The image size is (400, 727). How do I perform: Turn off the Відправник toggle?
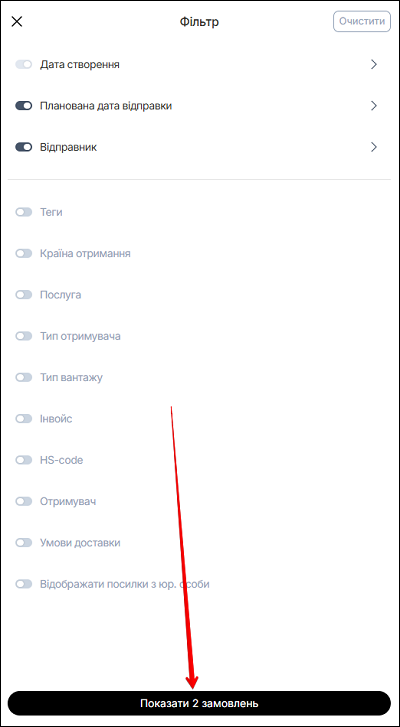pos(24,147)
